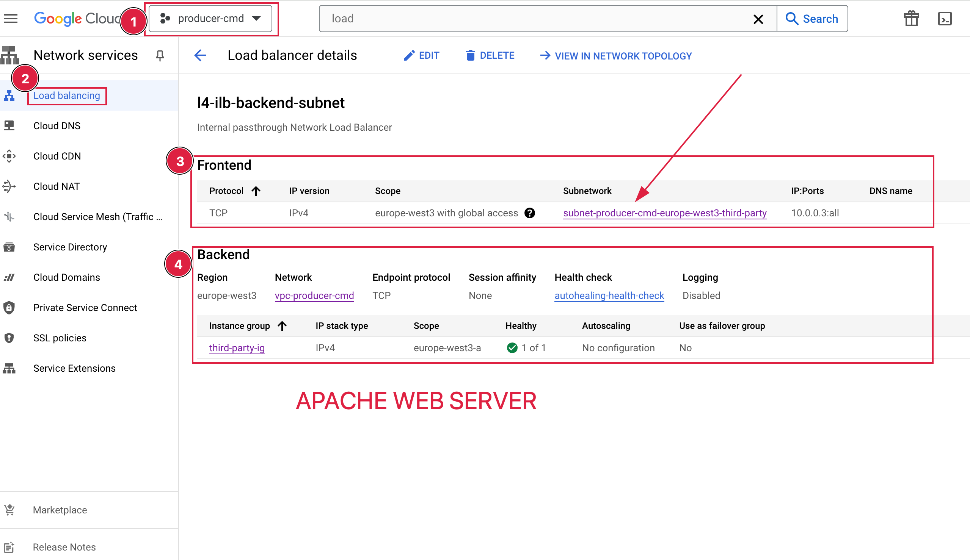Viewport: 970px width, 560px height.
Task: Click the Private Service Connect shield icon
Action: pyautogui.click(x=9, y=308)
